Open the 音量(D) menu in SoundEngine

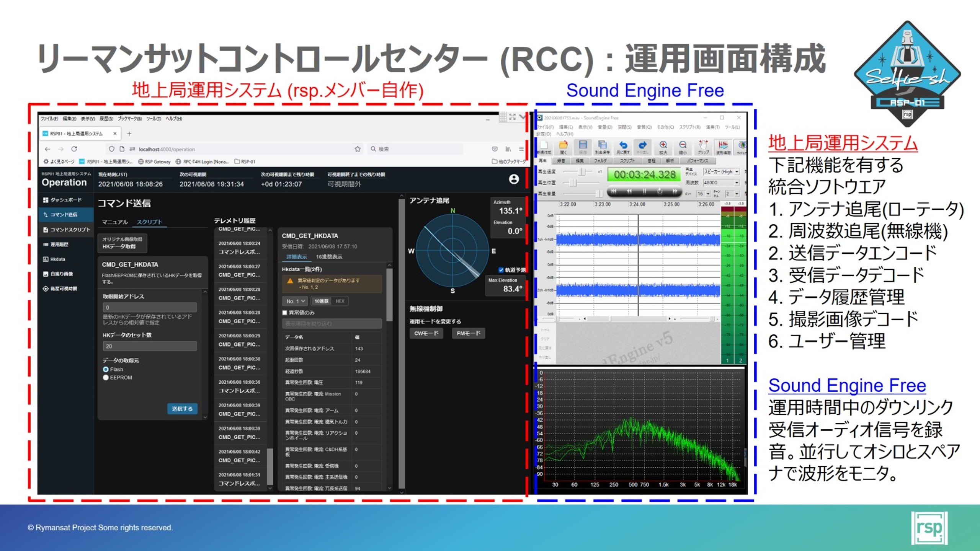click(x=605, y=127)
